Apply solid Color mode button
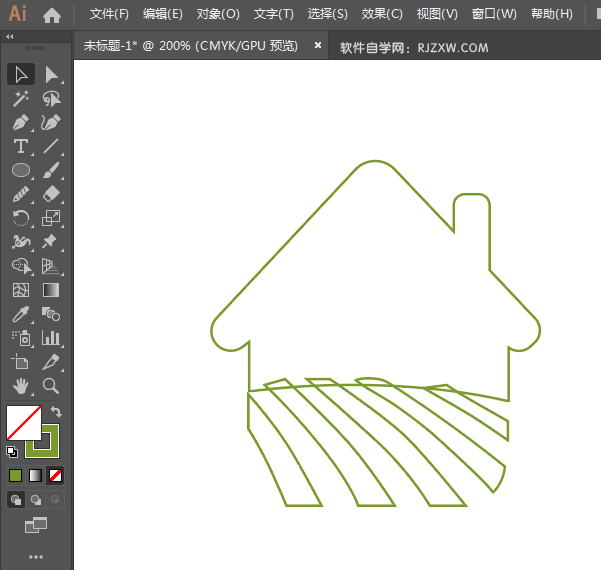 coord(15,476)
